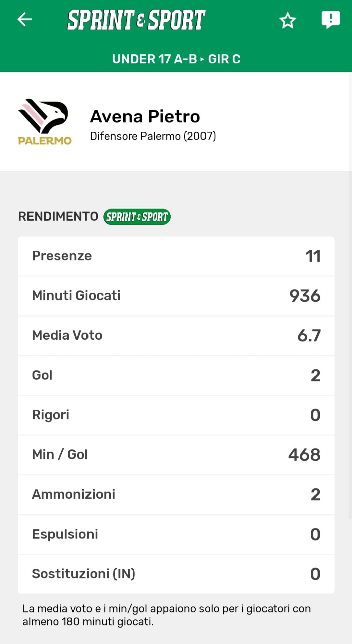Select the player name Avena Pietro
Image resolution: width=352 pixels, height=644 pixels.
145,117
